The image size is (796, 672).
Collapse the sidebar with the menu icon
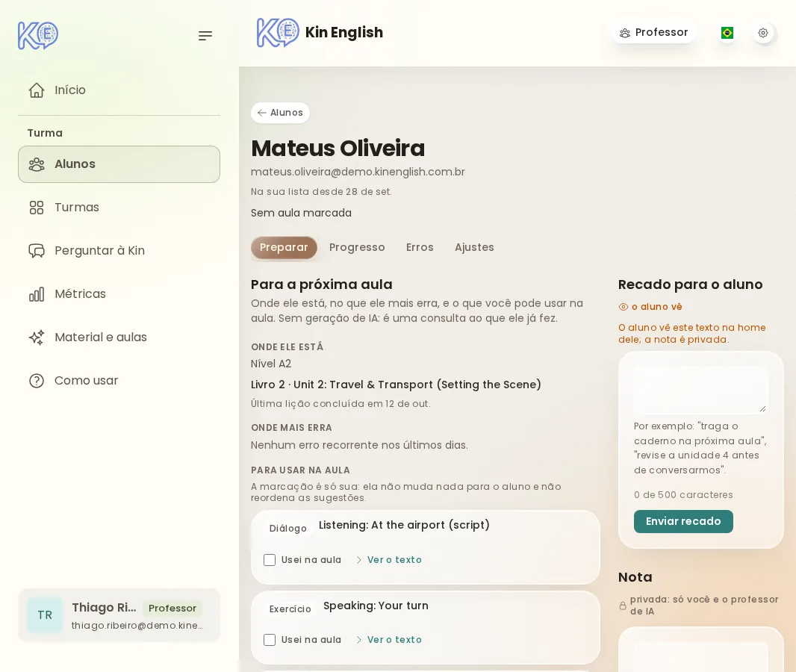pyautogui.click(x=205, y=36)
